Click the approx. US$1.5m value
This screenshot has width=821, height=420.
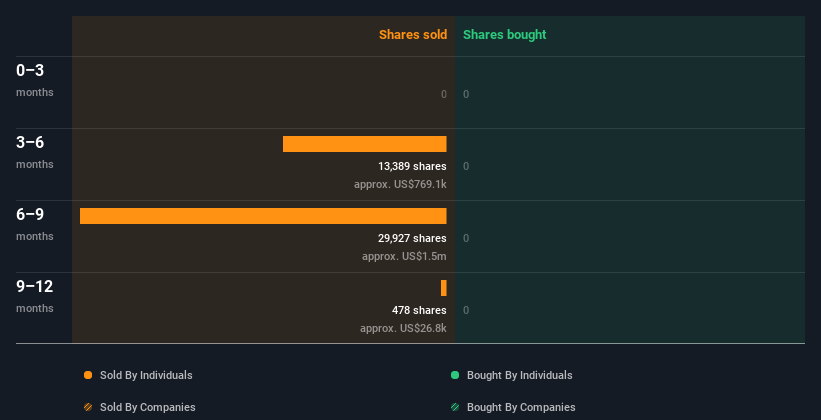[x=404, y=257]
